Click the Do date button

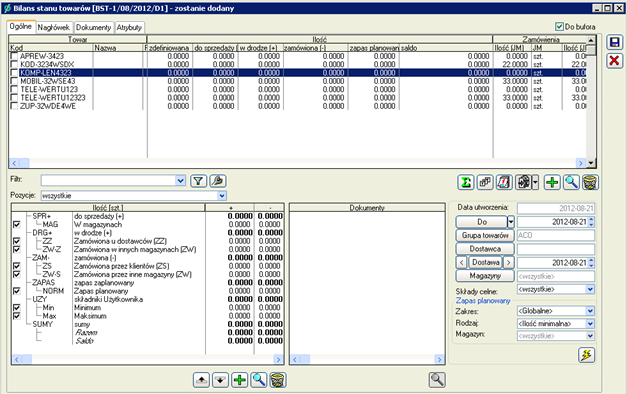[x=482, y=222]
